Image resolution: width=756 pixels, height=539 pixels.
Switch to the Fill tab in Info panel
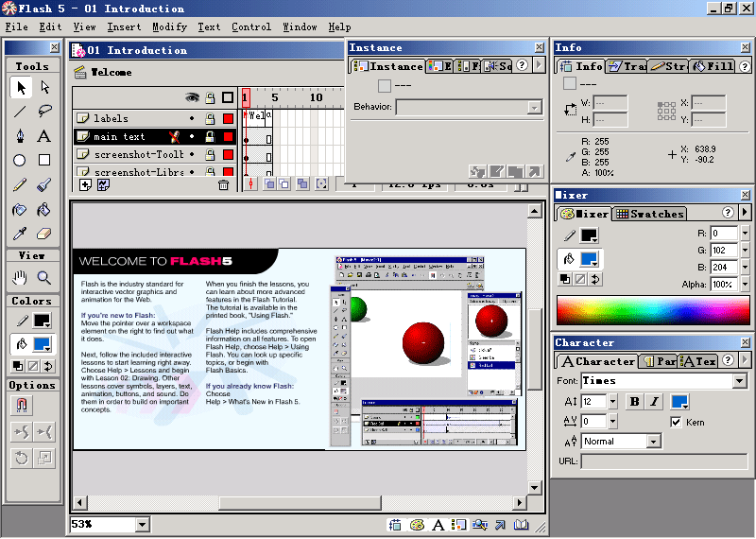[x=713, y=66]
